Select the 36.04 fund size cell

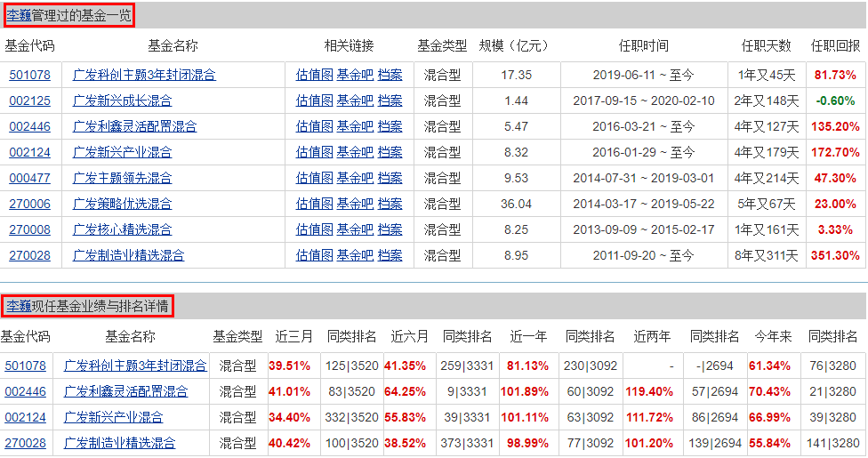click(516, 204)
